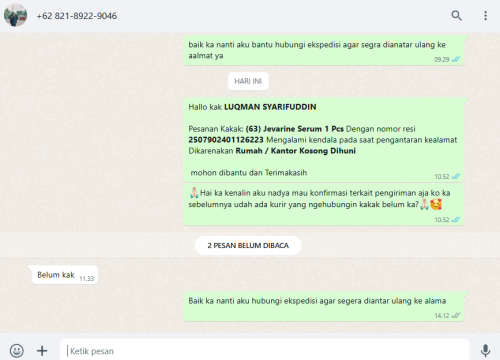Focus the Ketik pesan input field
Viewport: 500px width, 360px height.
[264, 351]
